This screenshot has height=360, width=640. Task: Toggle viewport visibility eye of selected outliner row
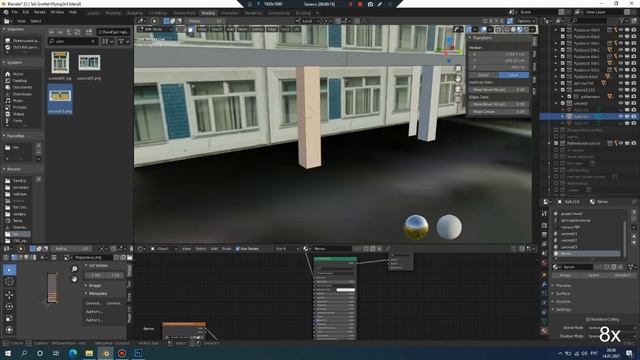pos(621,117)
